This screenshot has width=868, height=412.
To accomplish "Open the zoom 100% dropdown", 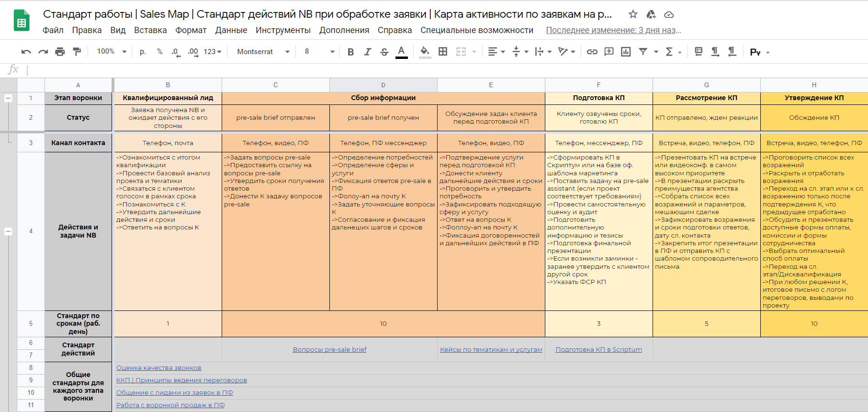I will click(x=112, y=52).
